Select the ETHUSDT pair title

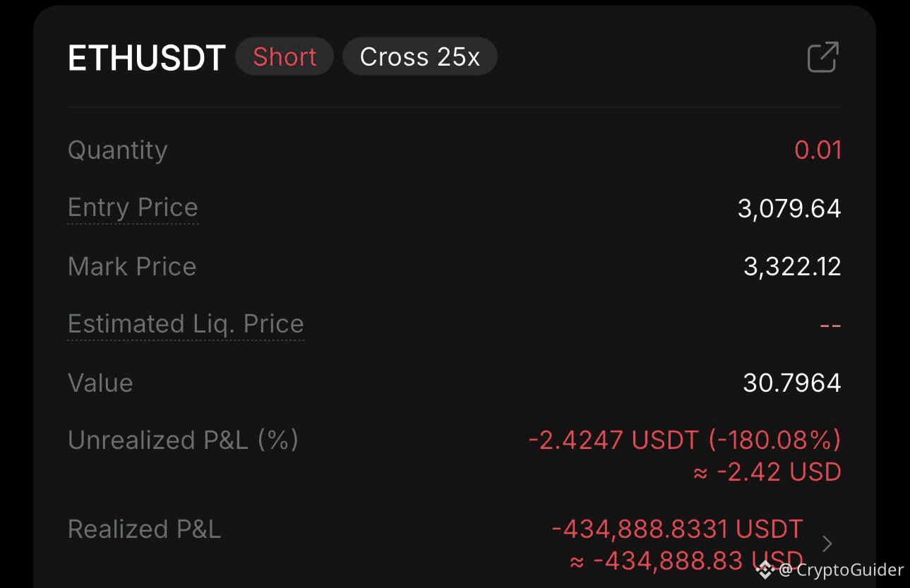coord(147,58)
